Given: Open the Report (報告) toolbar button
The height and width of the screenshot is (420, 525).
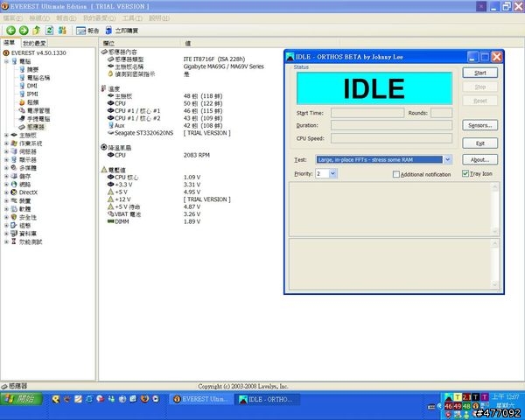Looking at the screenshot, I should [87, 31].
